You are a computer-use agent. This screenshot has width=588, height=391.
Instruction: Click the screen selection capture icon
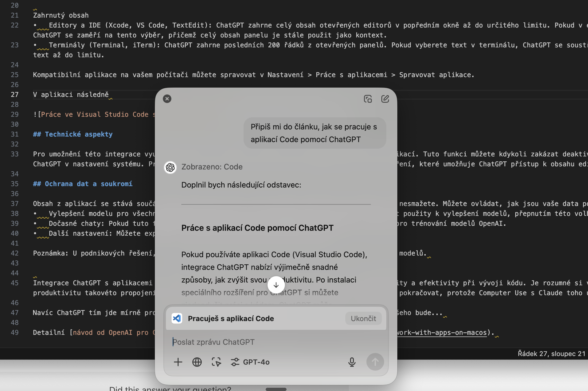(x=216, y=362)
